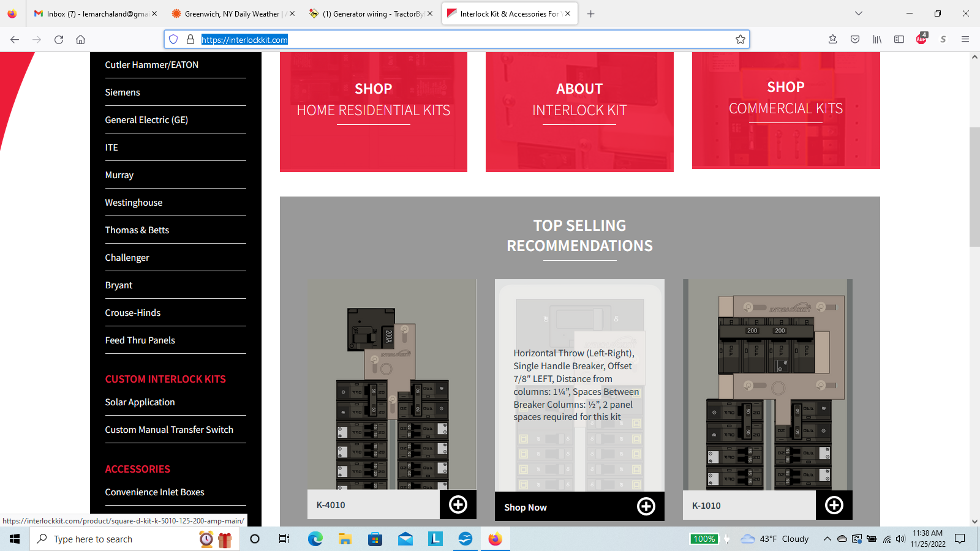Viewport: 980px width, 551px height.
Task: Open the Bryant category
Action: pyautogui.click(x=119, y=285)
